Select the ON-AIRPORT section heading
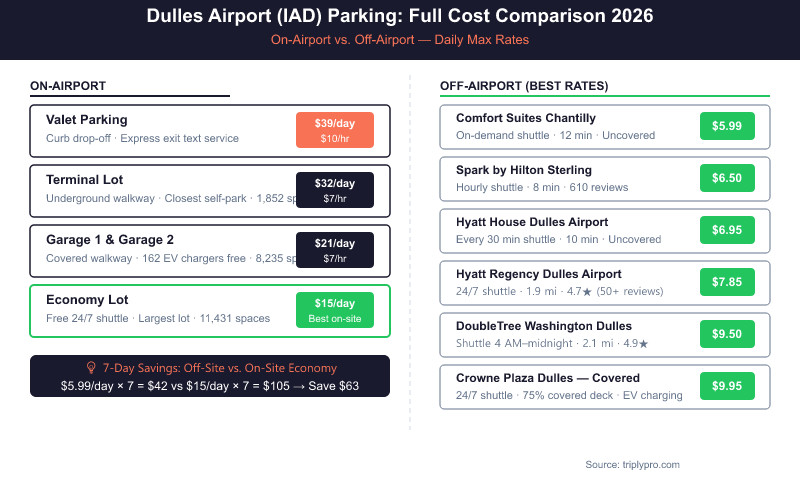Screen dimensions: 800x500 [68, 86]
